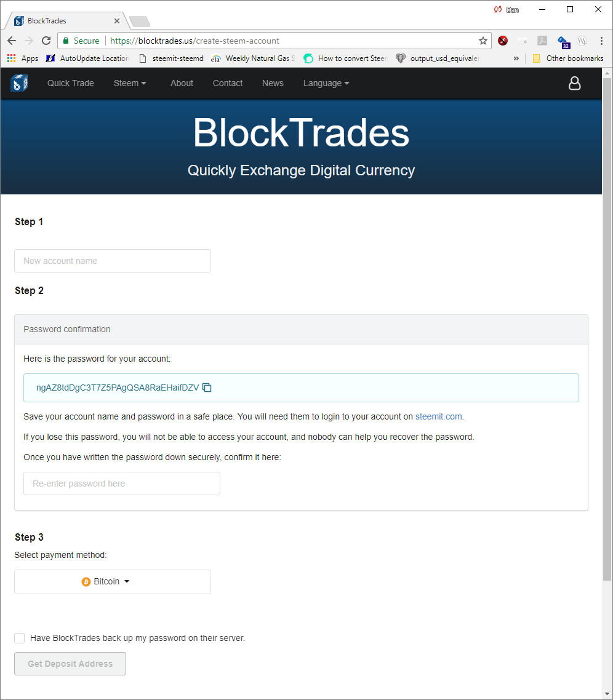Bookmark this page with the star icon
The height and width of the screenshot is (700, 613).
(483, 41)
